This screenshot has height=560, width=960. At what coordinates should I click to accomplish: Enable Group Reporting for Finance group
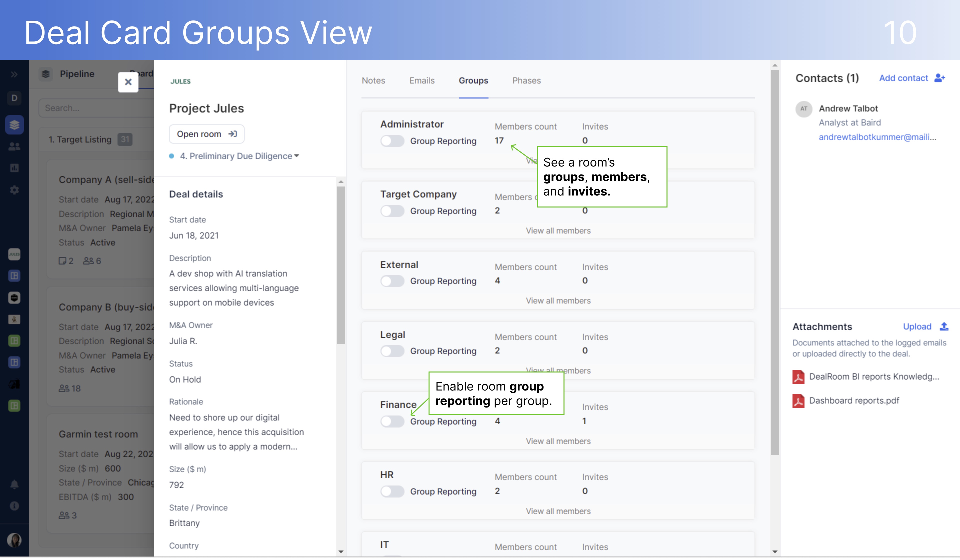click(392, 421)
